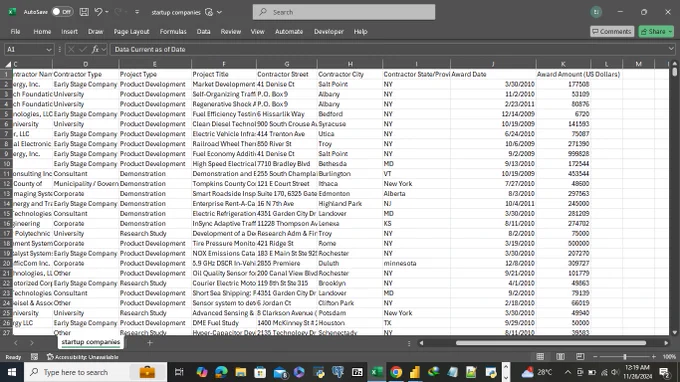Click Task View icon in taskbar
The image size is (680, 382).
(179, 372)
